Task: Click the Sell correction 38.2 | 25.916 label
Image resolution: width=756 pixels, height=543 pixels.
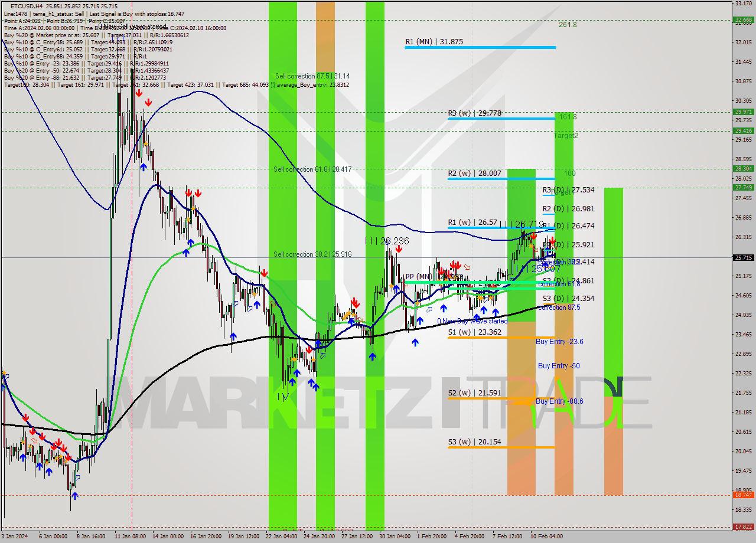Action: click(312, 254)
